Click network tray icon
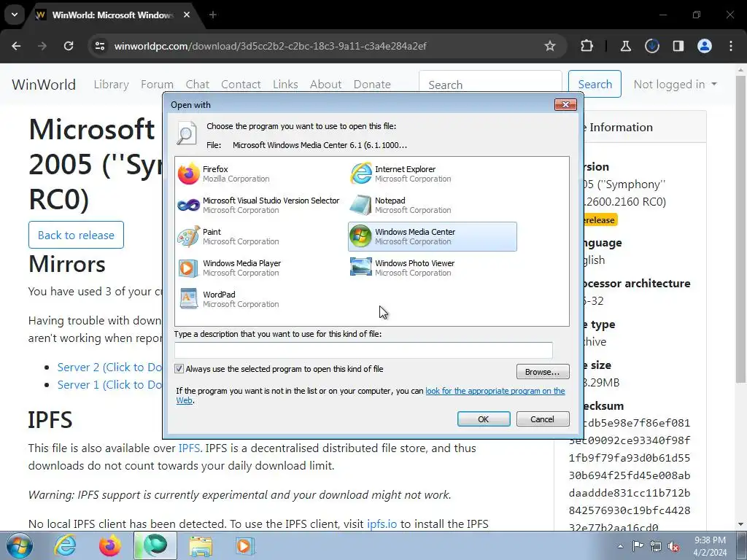The width and height of the screenshot is (747, 560). (656, 546)
